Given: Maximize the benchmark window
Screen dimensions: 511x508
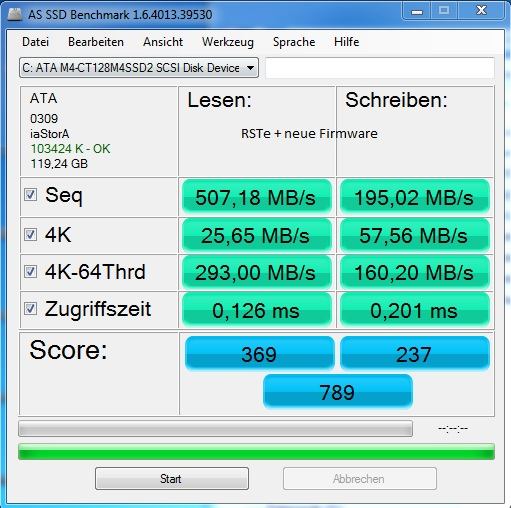Looking at the screenshot, I should 444,11.
